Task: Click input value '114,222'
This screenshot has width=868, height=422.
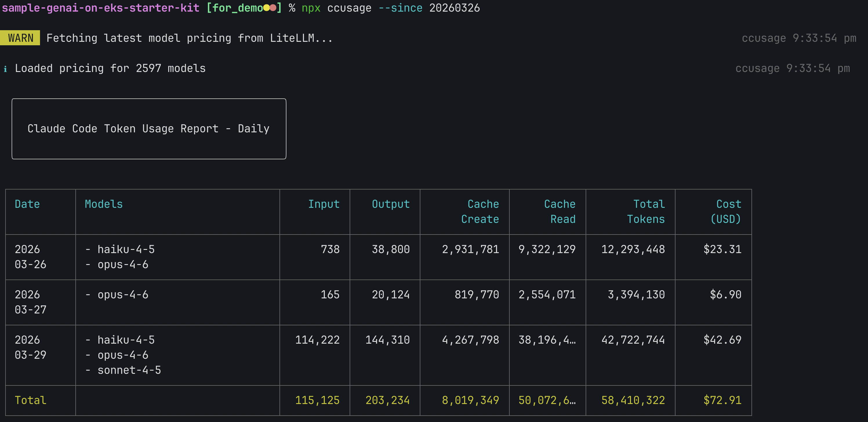Action: pos(317,340)
